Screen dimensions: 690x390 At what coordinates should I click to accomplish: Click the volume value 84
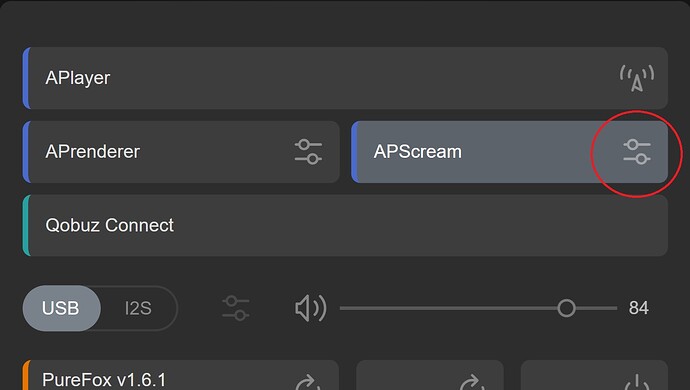click(x=639, y=308)
